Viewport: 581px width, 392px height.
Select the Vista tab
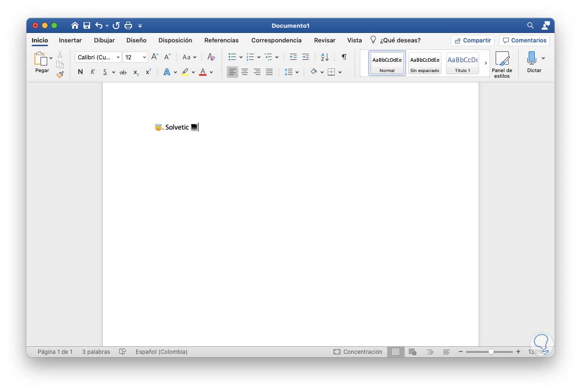pyautogui.click(x=355, y=41)
